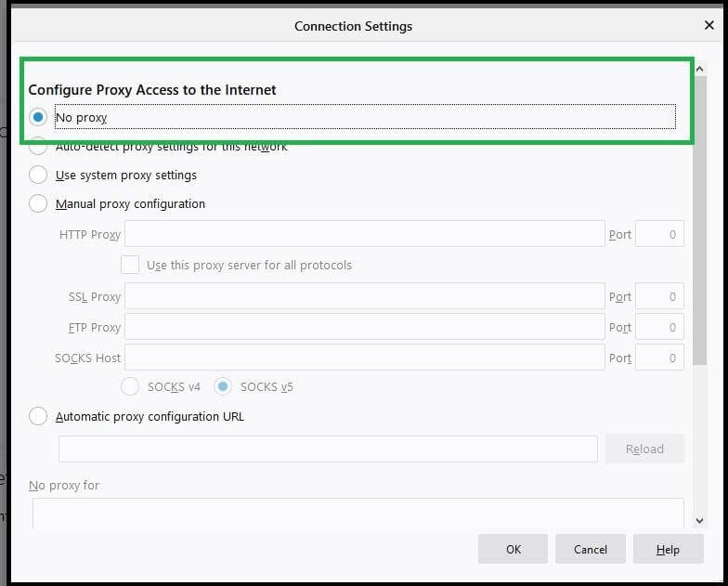Click the automatic proxy configuration URL field
The width and height of the screenshot is (728, 586).
coord(328,449)
